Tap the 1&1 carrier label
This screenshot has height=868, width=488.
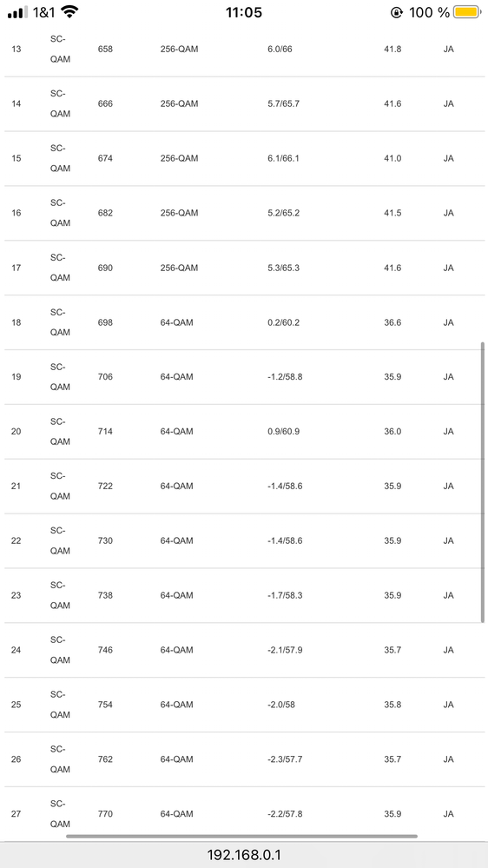pos(43,12)
